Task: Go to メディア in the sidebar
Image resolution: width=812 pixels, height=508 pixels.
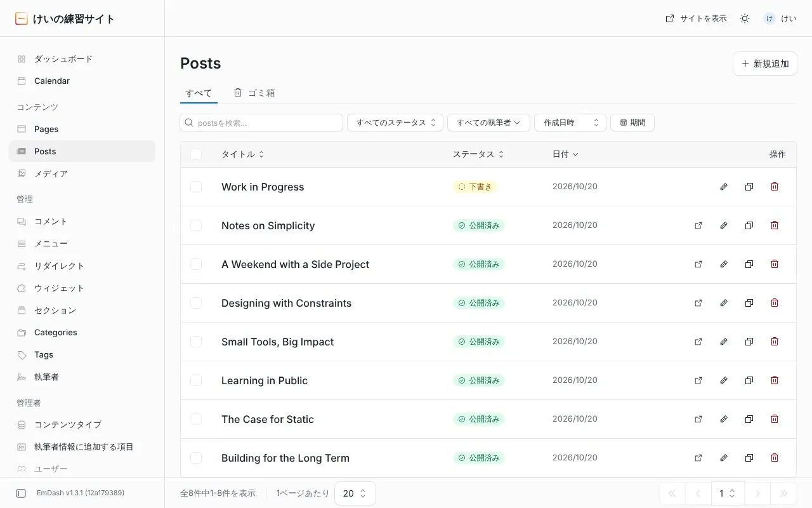Action: [82, 173]
